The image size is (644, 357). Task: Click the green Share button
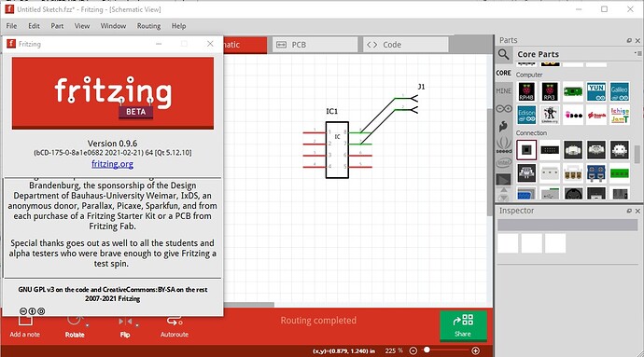click(463, 326)
